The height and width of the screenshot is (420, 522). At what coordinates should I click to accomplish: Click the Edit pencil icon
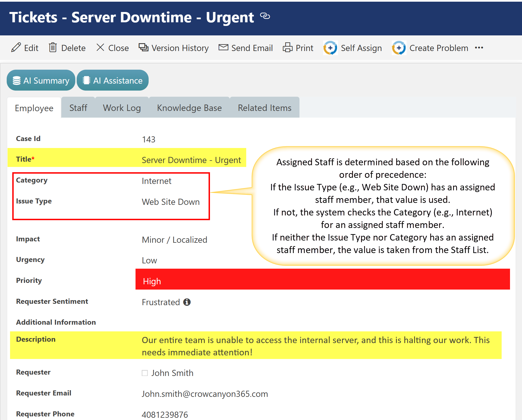click(x=16, y=48)
